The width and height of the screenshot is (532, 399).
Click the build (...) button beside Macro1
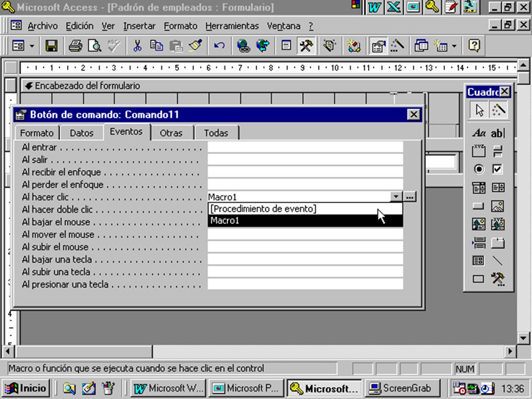pos(410,196)
